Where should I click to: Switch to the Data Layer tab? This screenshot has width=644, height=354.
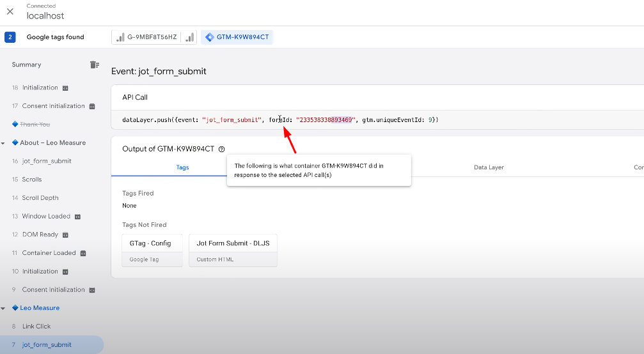tap(489, 167)
